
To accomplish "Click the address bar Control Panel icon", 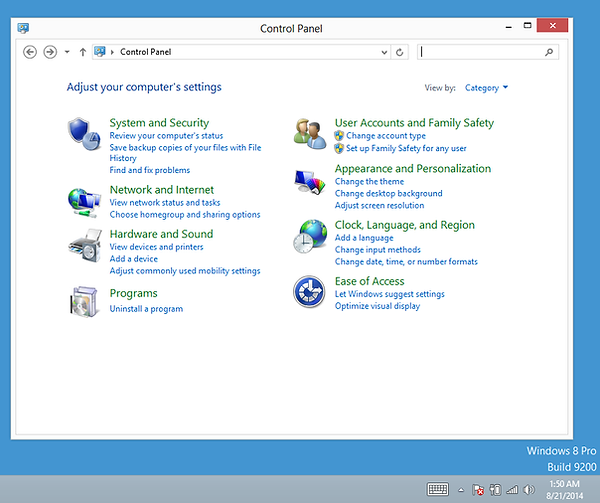I will point(99,52).
